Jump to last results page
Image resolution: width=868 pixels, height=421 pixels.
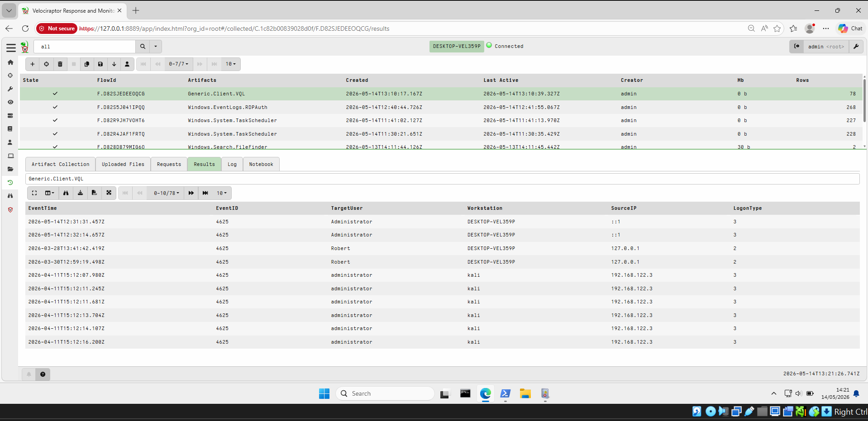point(205,193)
